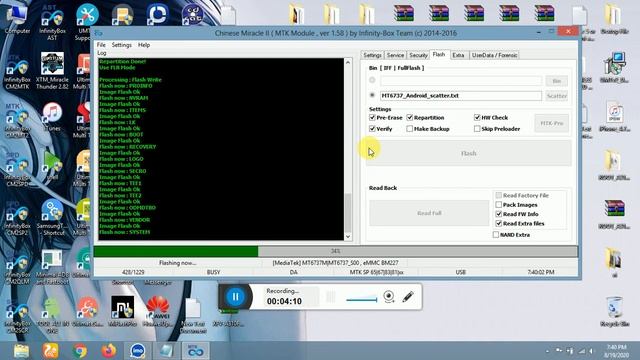Click the Scatter browse button
The width and height of the screenshot is (640, 360).
coord(557,96)
